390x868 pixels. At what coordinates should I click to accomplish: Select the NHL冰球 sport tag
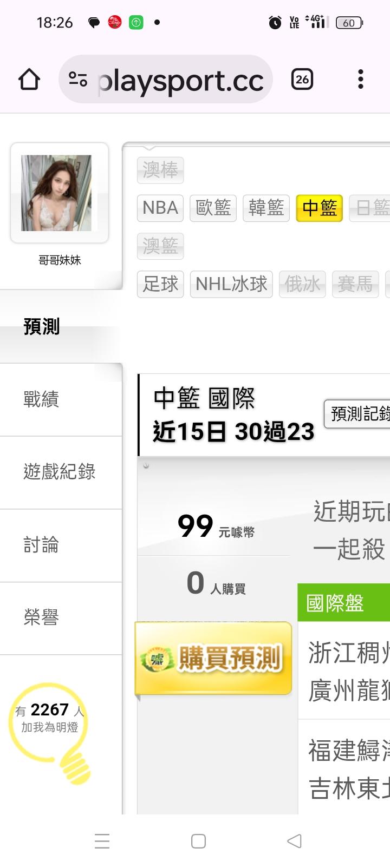pyautogui.click(x=231, y=284)
